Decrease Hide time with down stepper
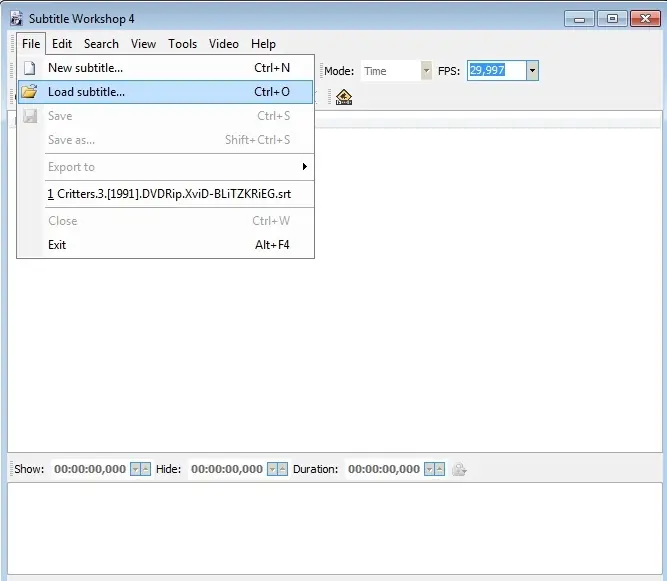 pyautogui.click(x=272, y=469)
